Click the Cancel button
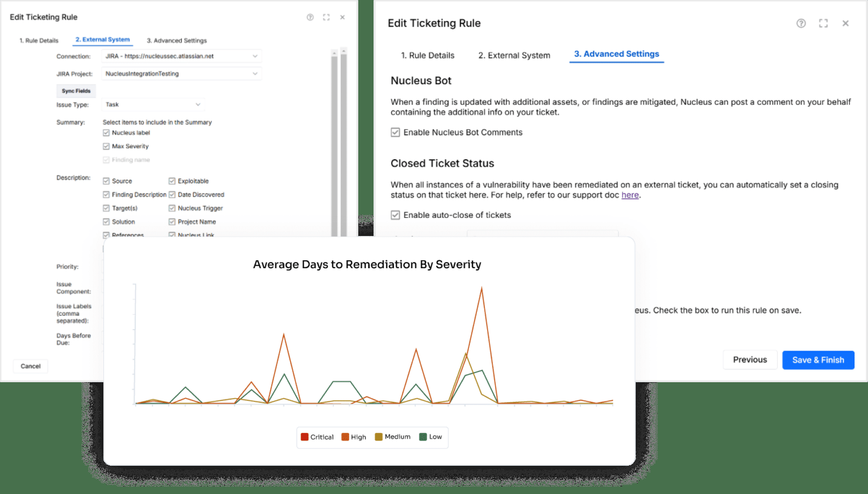Image resolution: width=868 pixels, height=494 pixels. (x=31, y=366)
